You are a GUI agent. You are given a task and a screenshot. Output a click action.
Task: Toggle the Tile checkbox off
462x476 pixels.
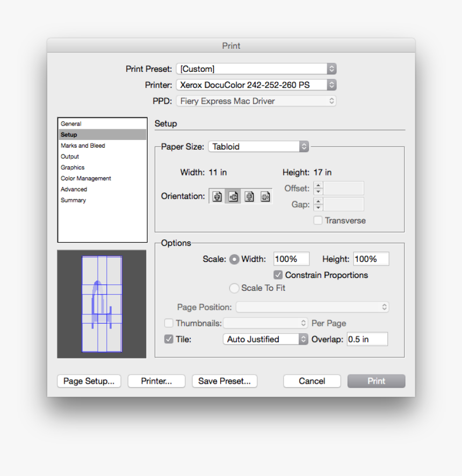[169, 339]
